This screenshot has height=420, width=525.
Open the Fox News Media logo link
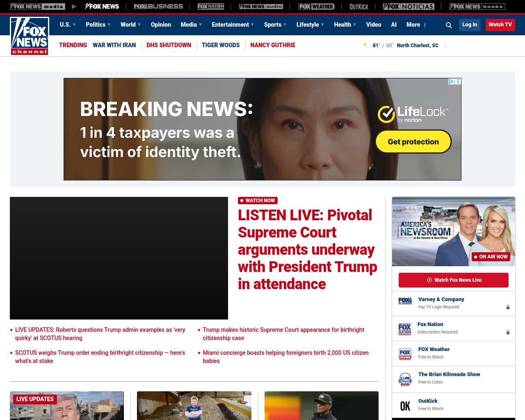tap(37, 7)
